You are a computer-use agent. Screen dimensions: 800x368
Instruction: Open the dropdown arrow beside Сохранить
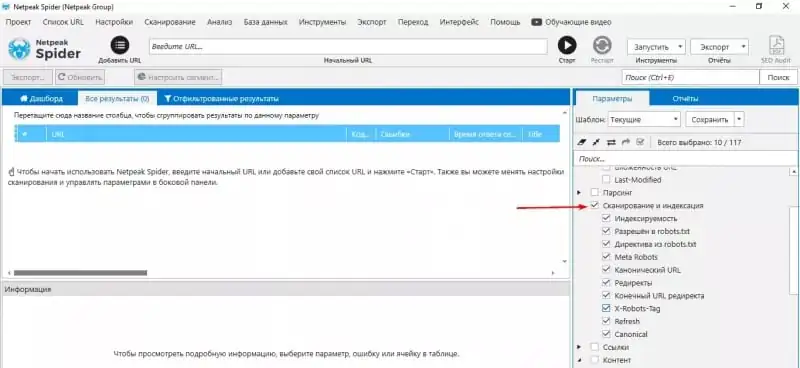(x=739, y=119)
